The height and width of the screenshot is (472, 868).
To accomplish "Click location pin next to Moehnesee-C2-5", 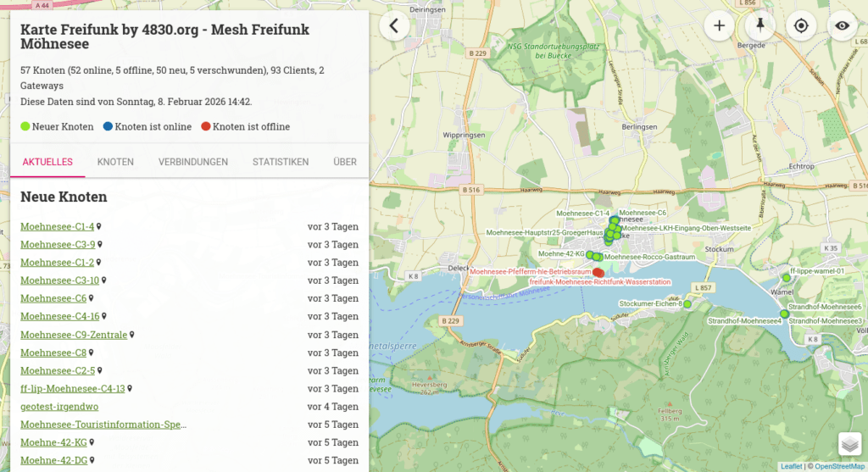I will (100, 371).
